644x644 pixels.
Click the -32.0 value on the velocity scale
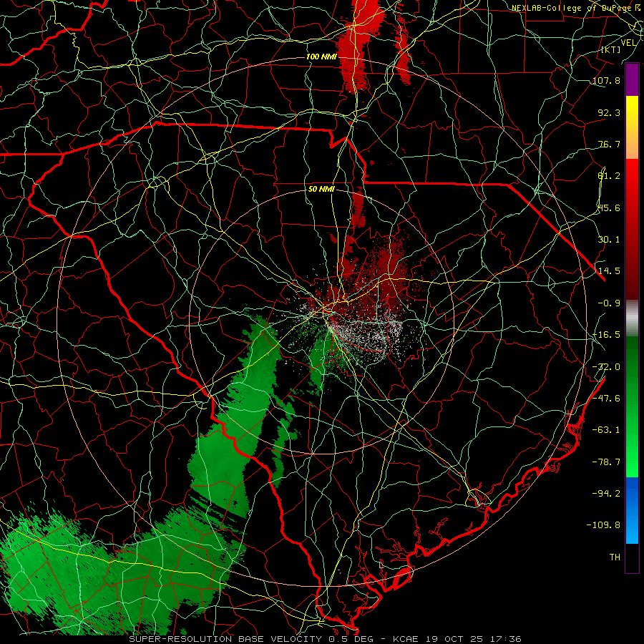(x=606, y=367)
